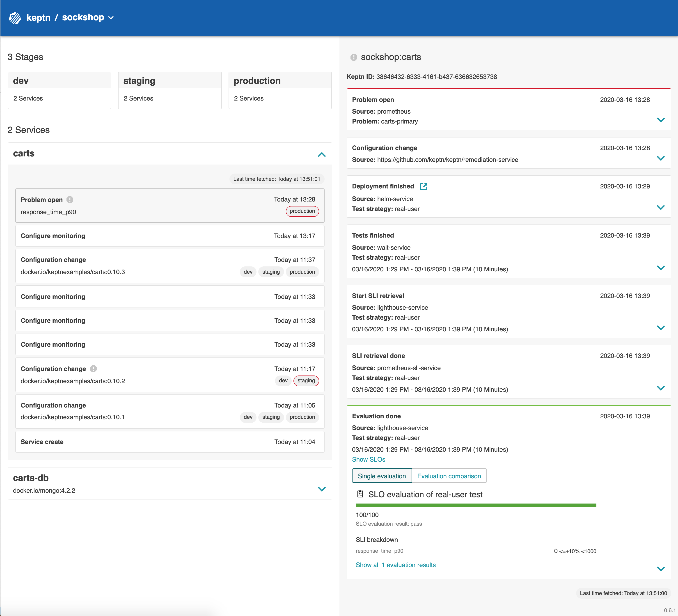The width and height of the screenshot is (678, 616).
Task: Expand the Tests finished event
Action: (x=661, y=268)
